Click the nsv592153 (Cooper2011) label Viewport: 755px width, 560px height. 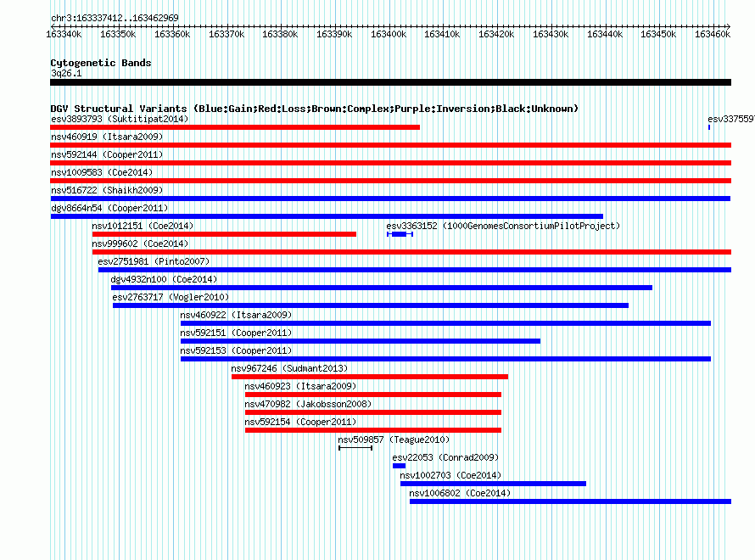(236, 350)
